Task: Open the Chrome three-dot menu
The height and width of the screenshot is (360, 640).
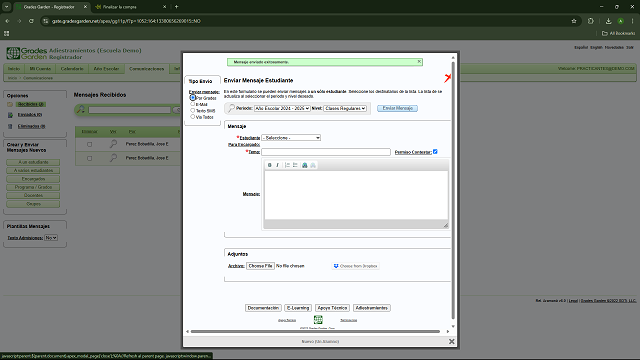Action: (x=632, y=21)
